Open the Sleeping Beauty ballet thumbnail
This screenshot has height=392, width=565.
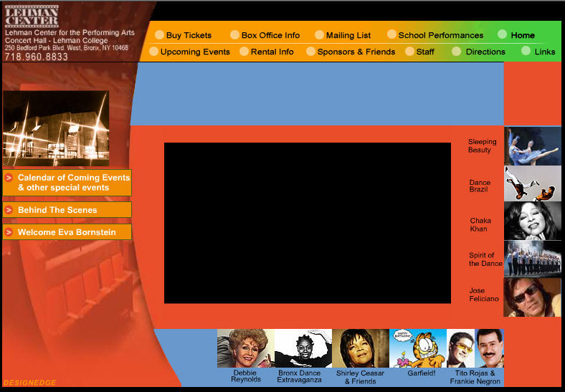coord(533,146)
